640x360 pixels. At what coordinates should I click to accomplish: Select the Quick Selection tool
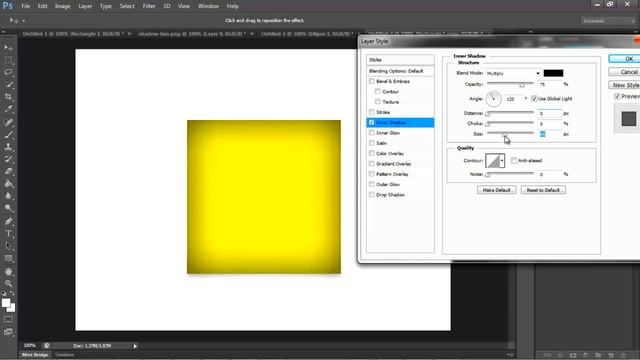(8, 84)
